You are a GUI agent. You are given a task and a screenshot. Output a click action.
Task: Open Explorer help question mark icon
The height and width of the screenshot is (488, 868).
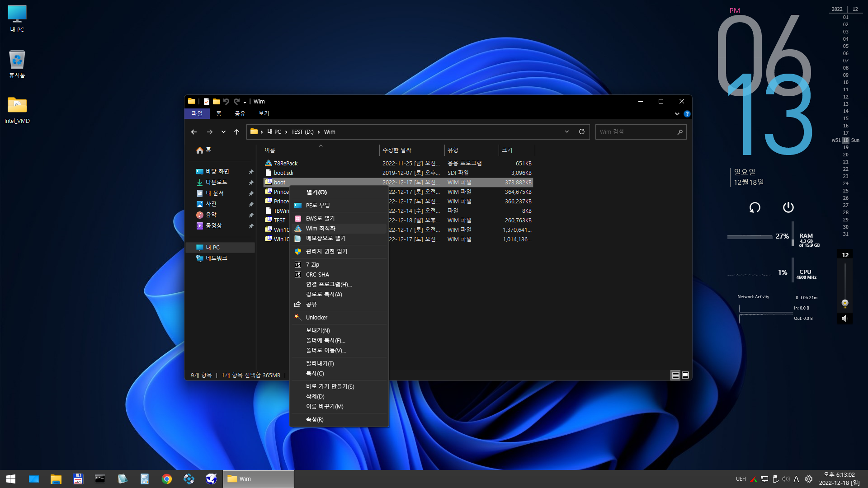coord(687,114)
